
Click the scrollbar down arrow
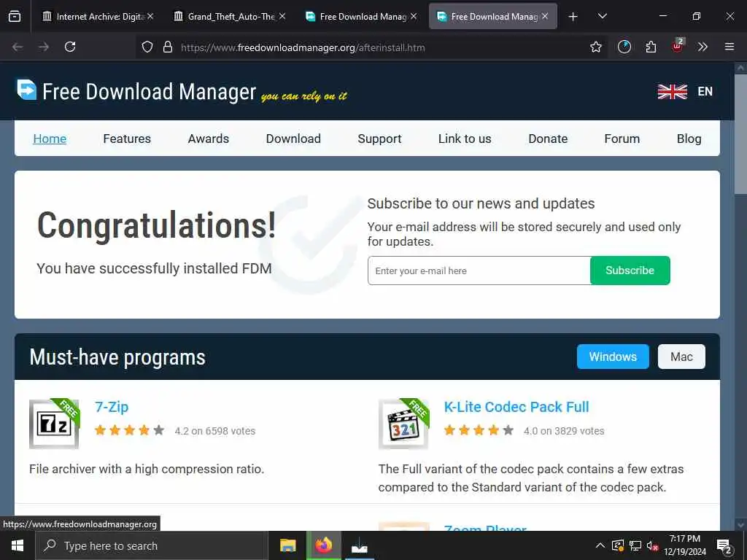pyautogui.click(x=740, y=525)
